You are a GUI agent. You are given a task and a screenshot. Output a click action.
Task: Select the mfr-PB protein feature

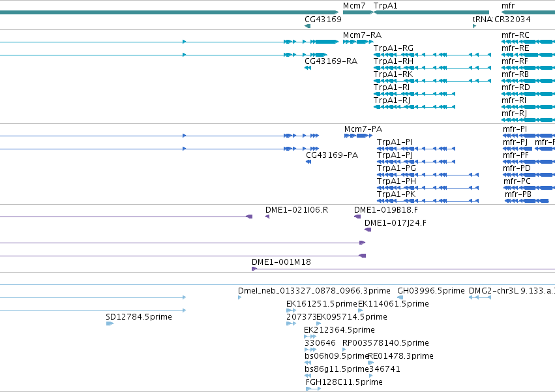(527, 201)
